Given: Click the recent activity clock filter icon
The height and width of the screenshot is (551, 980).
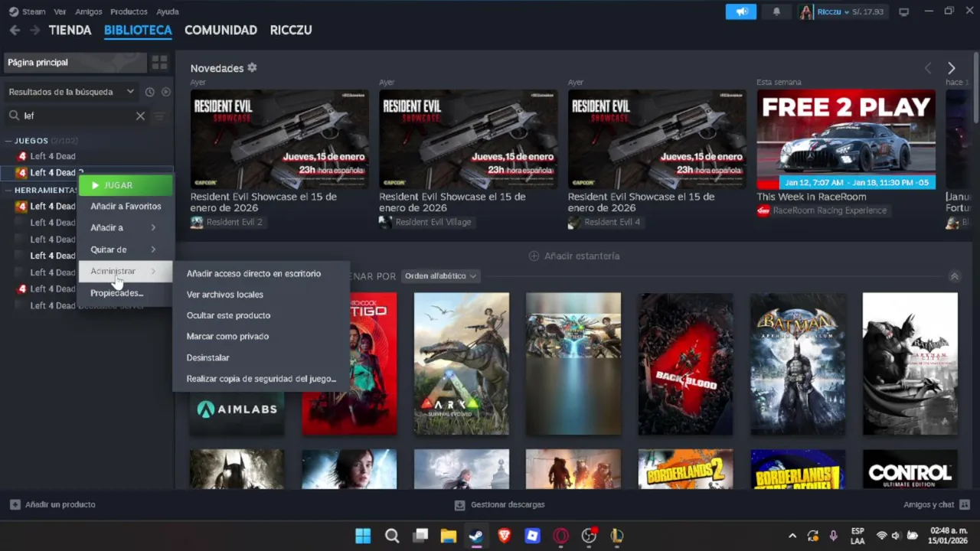Looking at the screenshot, I should coord(150,92).
